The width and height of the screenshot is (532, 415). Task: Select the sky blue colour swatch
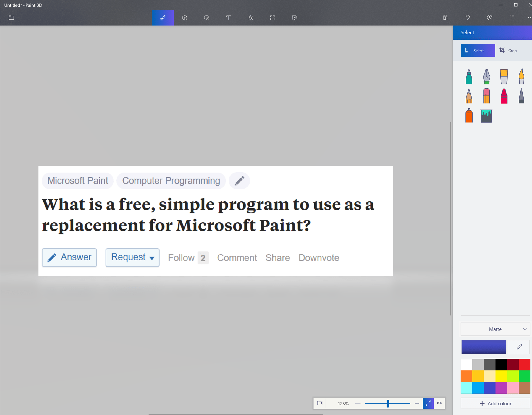pos(478,388)
